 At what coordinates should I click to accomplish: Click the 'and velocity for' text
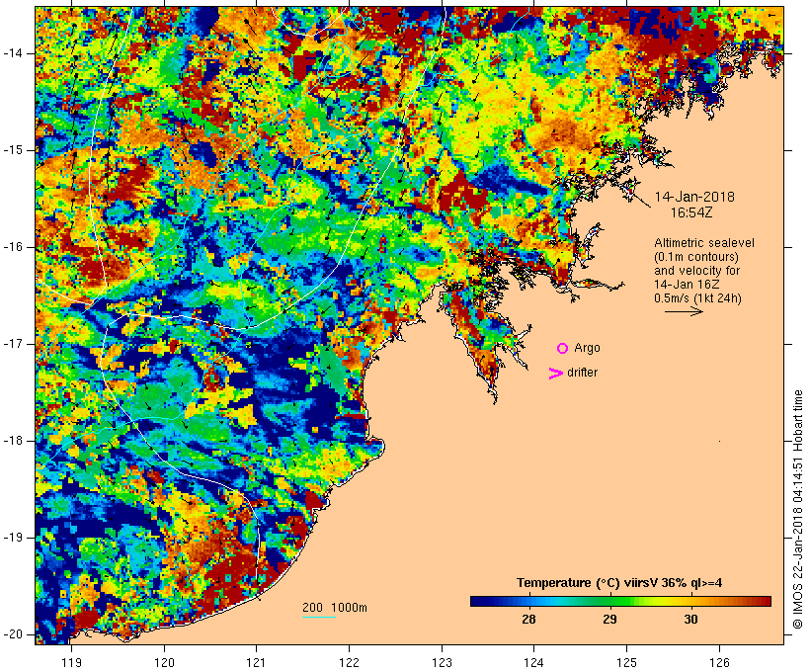coord(696,271)
